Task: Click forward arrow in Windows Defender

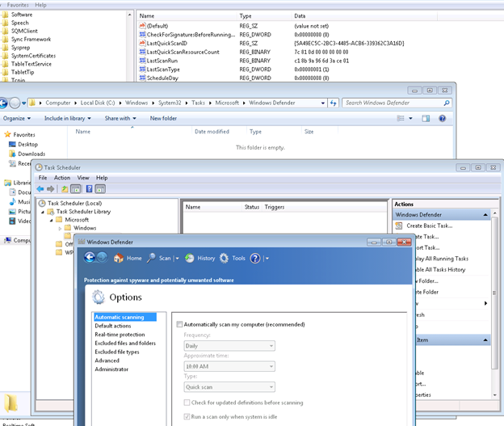Action: pyautogui.click(x=102, y=257)
